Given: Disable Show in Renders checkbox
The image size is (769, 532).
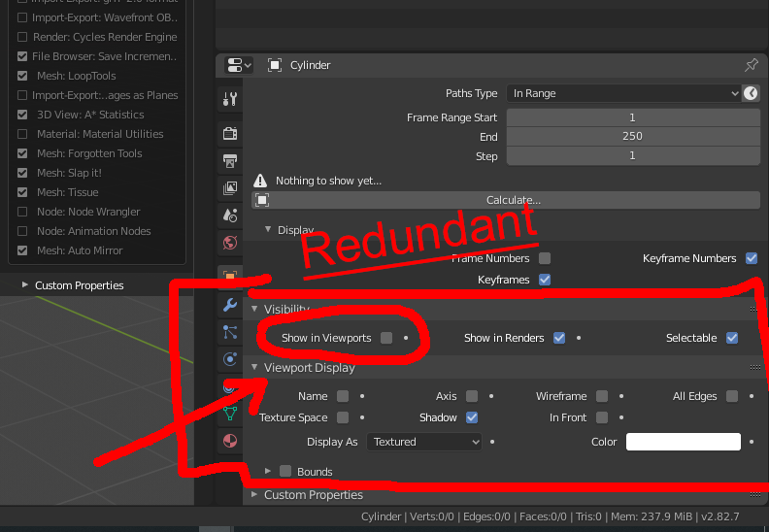Looking at the screenshot, I should (559, 338).
